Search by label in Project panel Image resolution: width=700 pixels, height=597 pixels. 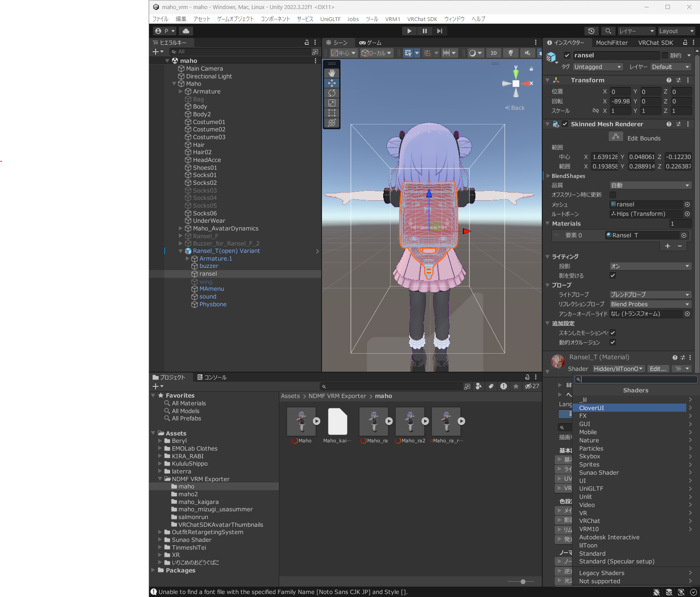pos(491,386)
